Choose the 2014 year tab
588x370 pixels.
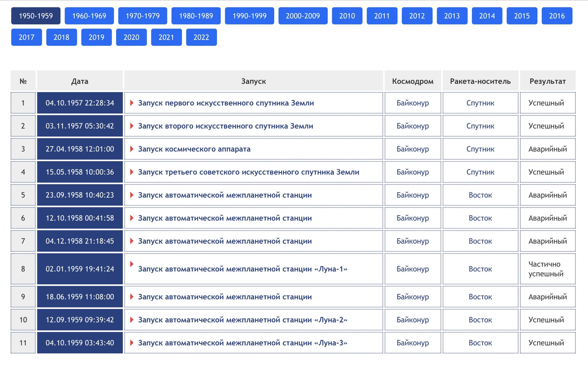487,16
